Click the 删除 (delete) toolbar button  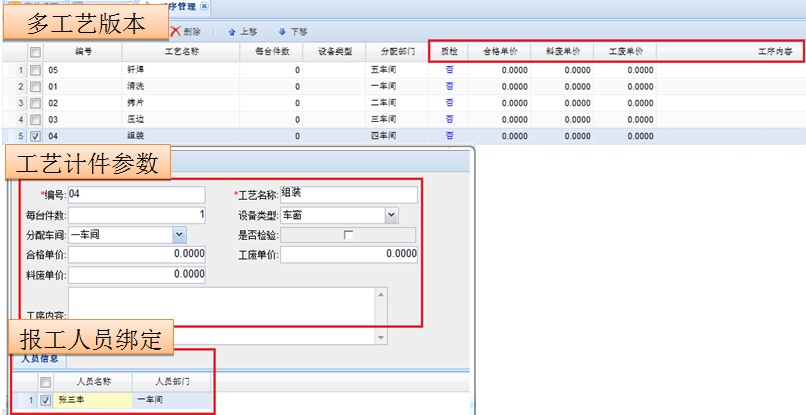(x=186, y=32)
